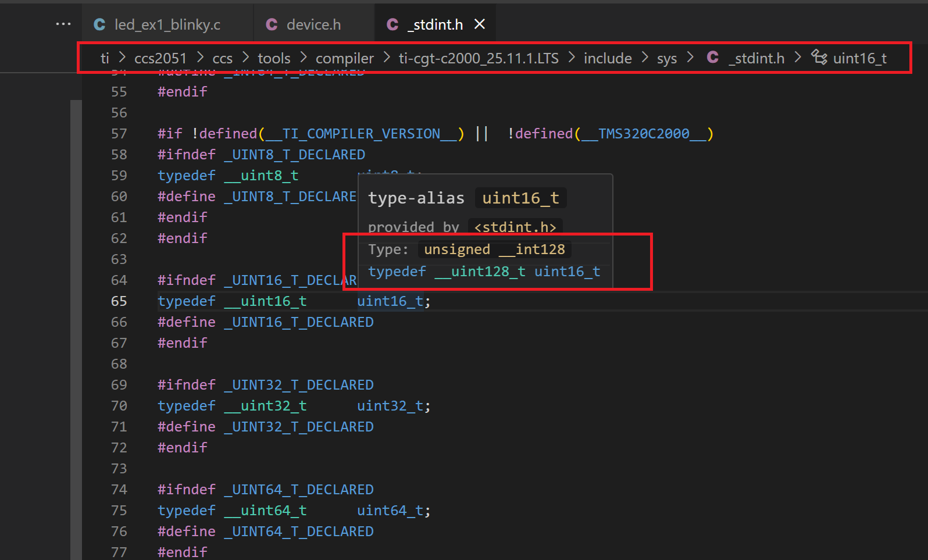Click _UINT32_T_DECLARED on line 69
This screenshot has height=560, width=928.
[x=299, y=385]
